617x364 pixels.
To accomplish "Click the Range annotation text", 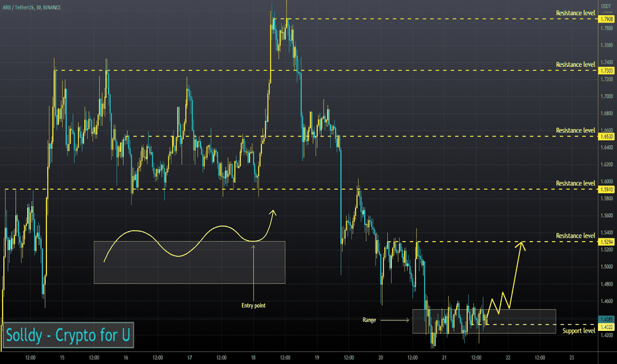I will click(x=369, y=320).
